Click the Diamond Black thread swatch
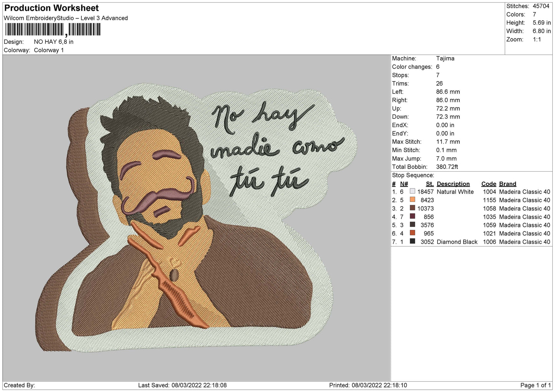 (412, 241)
